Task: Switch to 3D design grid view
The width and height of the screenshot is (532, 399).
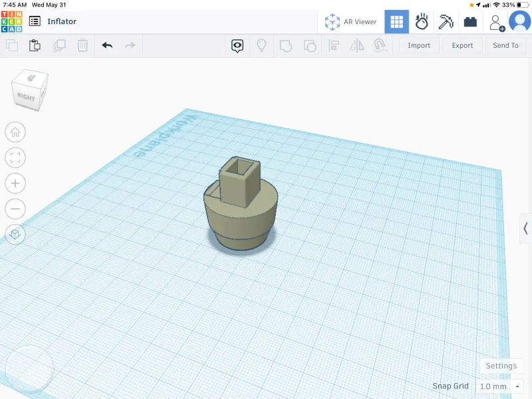Action: pos(396,22)
